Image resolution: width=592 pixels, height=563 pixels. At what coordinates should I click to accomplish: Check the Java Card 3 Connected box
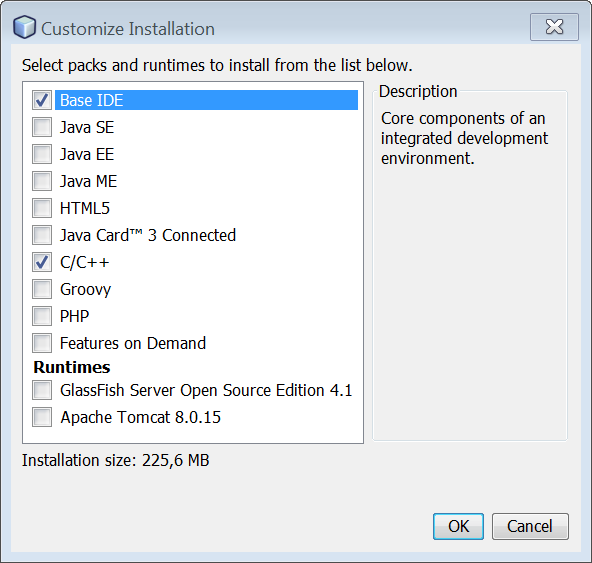(x=42, y=235)
